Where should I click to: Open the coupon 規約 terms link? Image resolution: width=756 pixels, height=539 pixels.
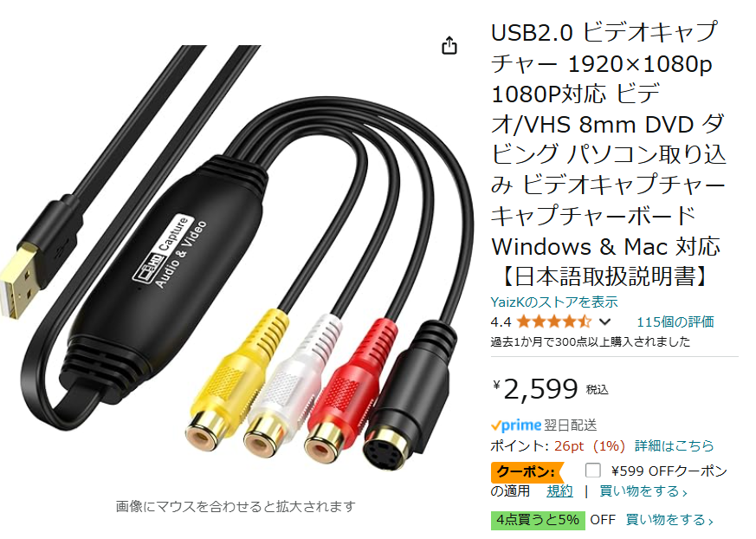click(559, 491)
